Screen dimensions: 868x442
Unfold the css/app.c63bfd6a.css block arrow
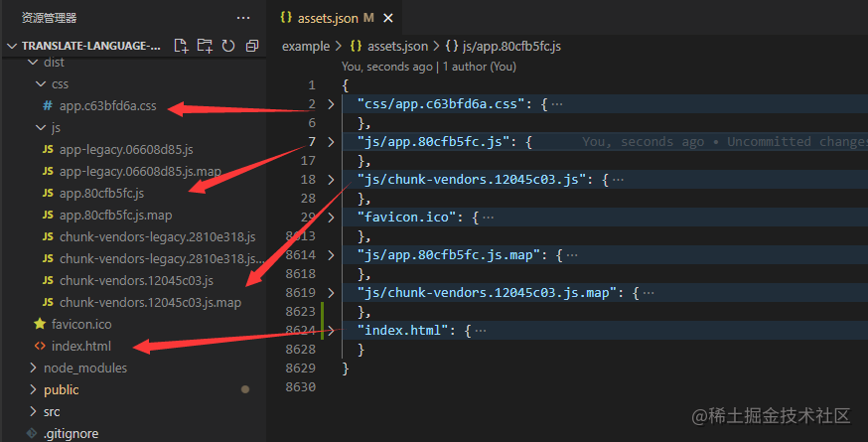pos(331,104)
